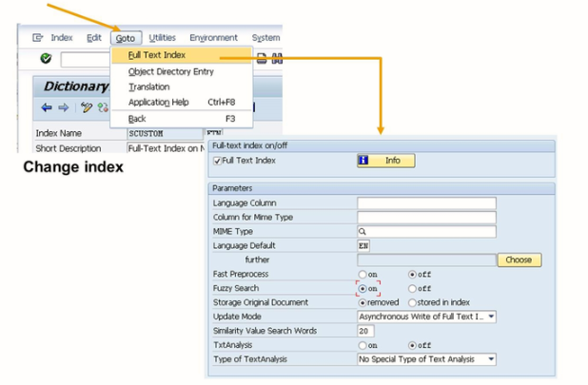The width and height of the screenshot is (588, 385).
Task: Set Fast Preprocess to on
Action: (363, 274)
